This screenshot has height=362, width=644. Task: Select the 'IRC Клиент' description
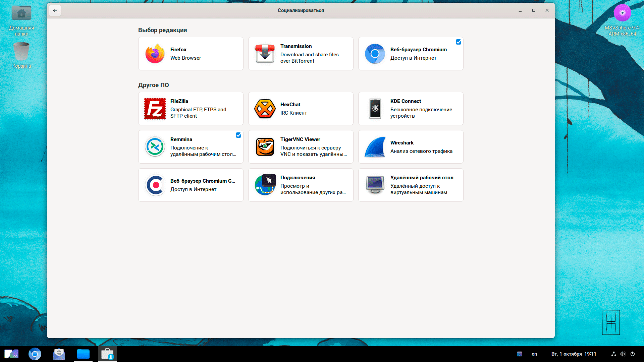[x=294, y=113]
